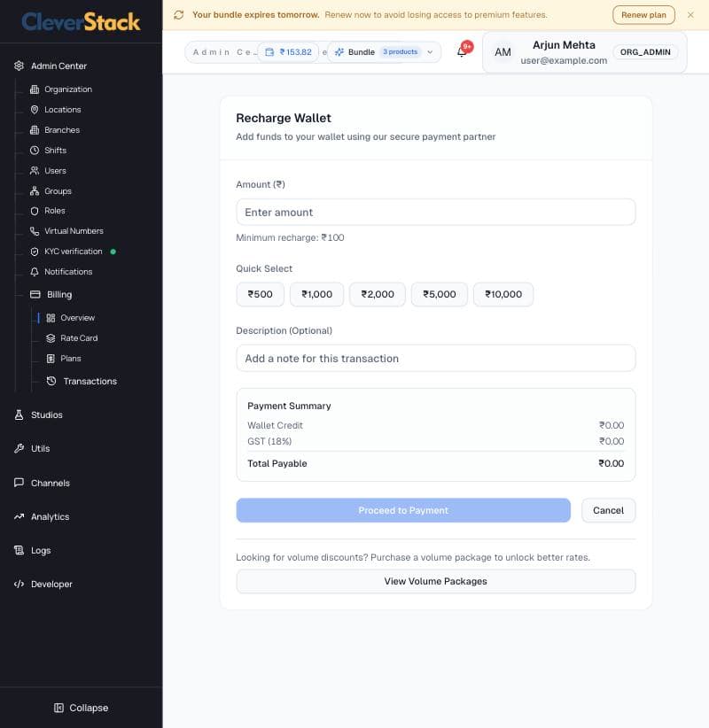Collapse the sidebar
The width and height of the screenshot is (709, 728).
82,708
